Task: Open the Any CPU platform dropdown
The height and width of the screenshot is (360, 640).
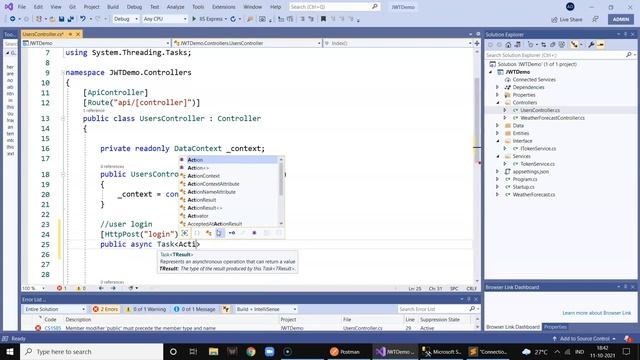Action: click(x=165, y=19)
